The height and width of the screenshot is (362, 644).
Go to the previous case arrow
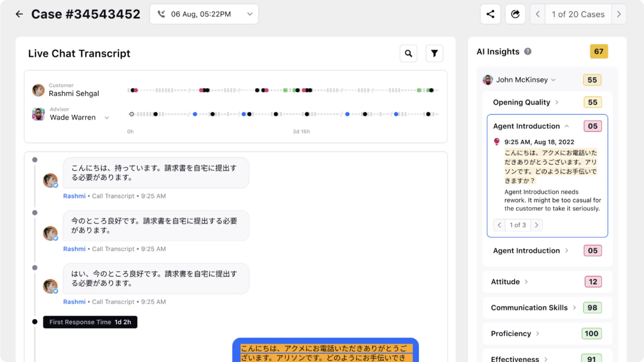coord(538,14)
